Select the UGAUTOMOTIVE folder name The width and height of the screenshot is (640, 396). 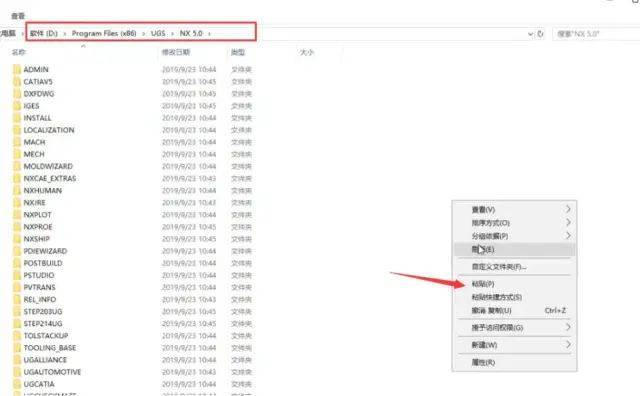pyautogui.click(x=52, y=372)
